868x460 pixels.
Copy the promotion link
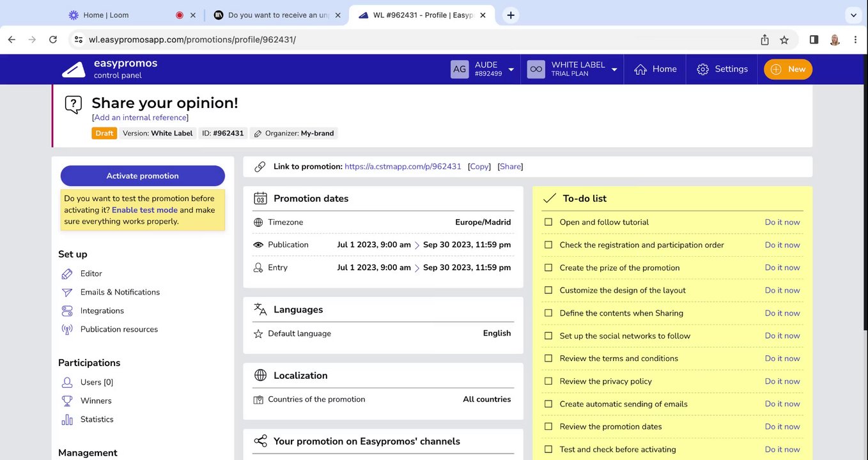[479, 167]
